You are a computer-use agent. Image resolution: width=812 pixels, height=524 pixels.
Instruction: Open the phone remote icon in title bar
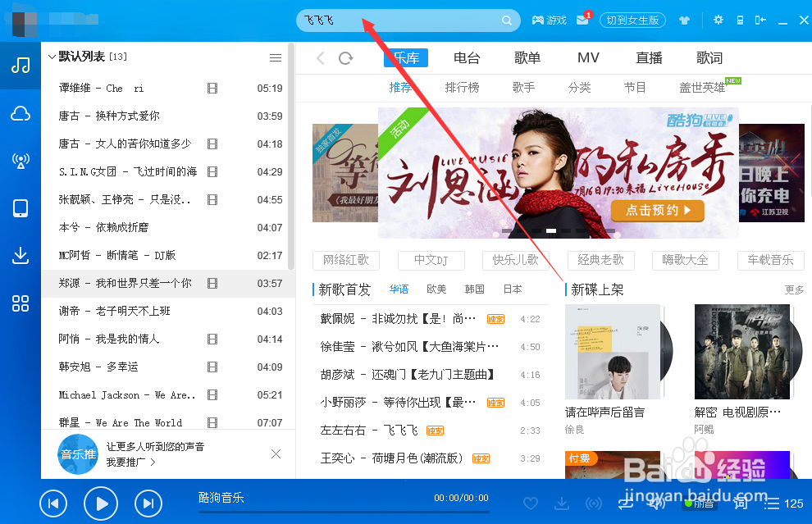(740, 21)
